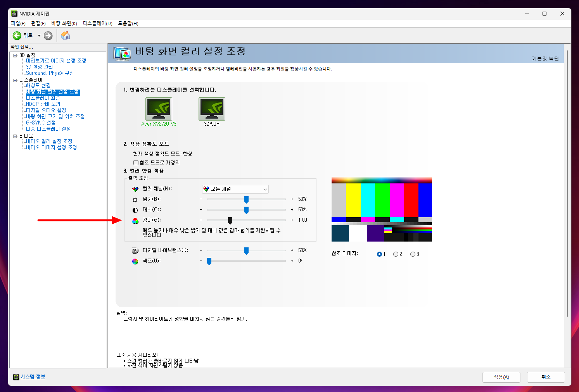The image size is (579, 392).
Task: Open the 모든 채널 color channel dropdown
Action: tap(235, 189)
